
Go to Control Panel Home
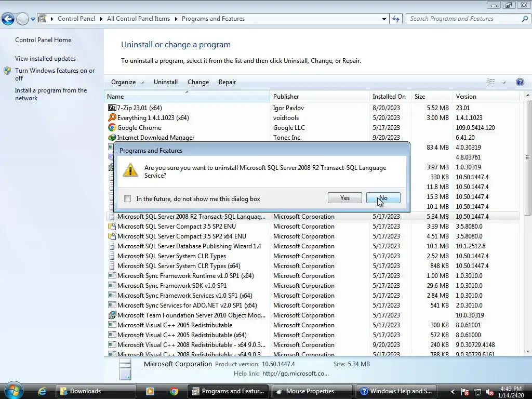[x=43, y=39]
